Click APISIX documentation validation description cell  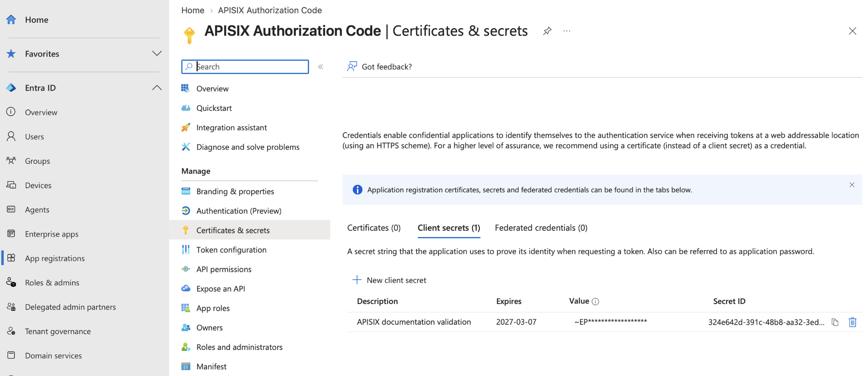[x=414, y=322]
